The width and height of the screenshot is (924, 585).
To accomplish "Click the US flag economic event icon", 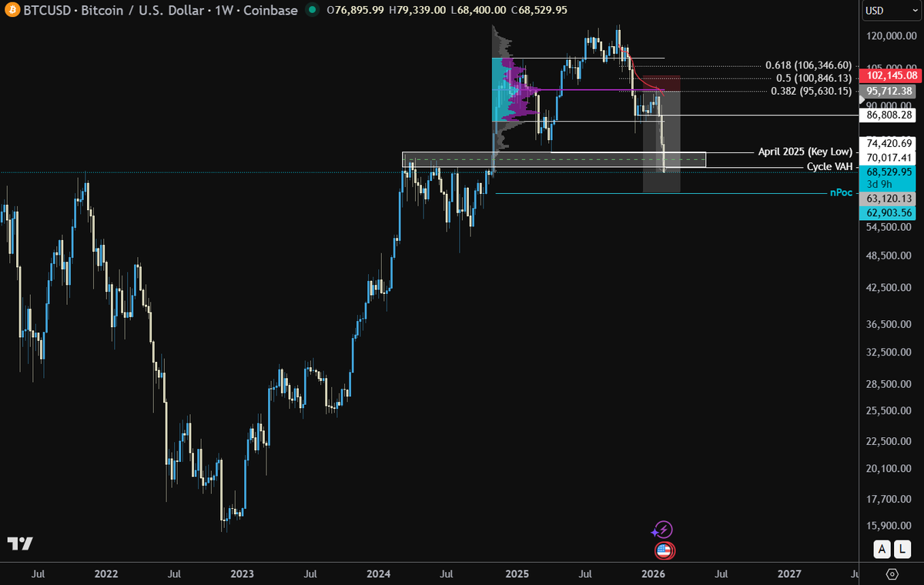I will tap(665, 550).
